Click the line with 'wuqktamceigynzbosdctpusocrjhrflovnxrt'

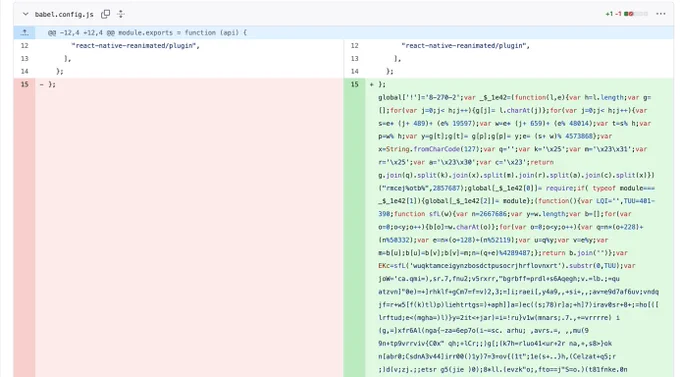[x=507, y=266]
